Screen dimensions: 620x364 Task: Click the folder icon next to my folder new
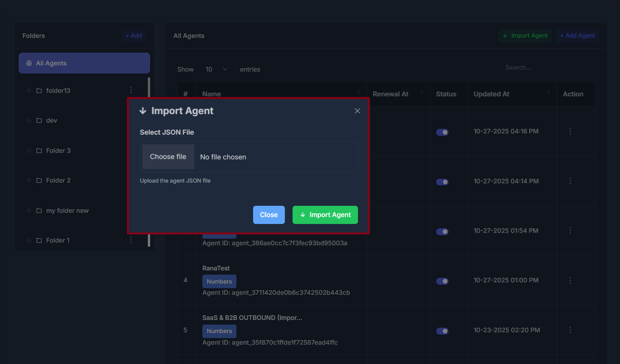pyautogui.click(x=39, y=210)
